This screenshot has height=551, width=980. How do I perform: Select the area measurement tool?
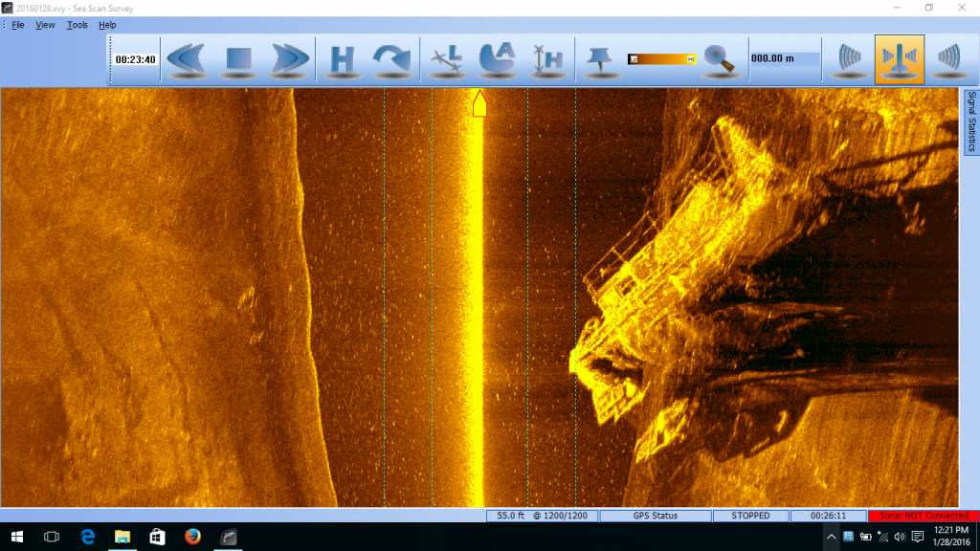coord(496,59)
